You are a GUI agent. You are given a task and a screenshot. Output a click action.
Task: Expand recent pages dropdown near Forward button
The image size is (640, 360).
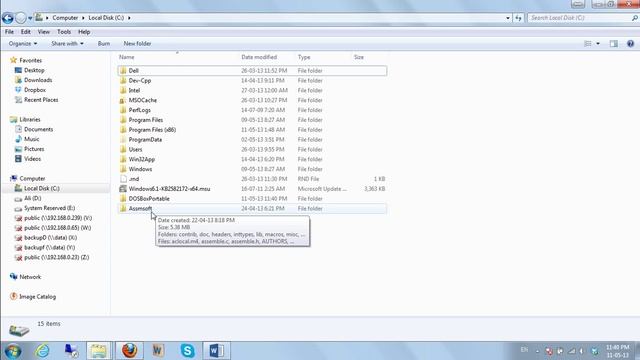click(30, 18)
